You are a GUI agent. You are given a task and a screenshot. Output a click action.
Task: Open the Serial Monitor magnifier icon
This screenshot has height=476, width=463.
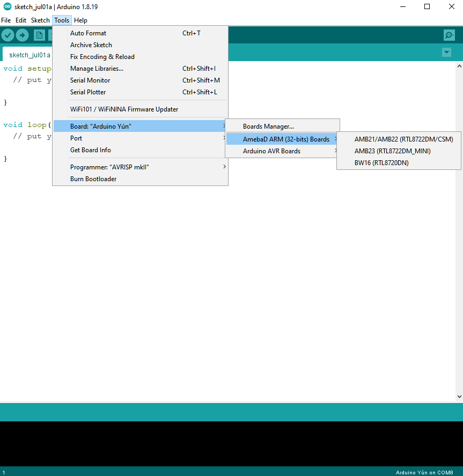pyautogui.click(x=449, y=35)
